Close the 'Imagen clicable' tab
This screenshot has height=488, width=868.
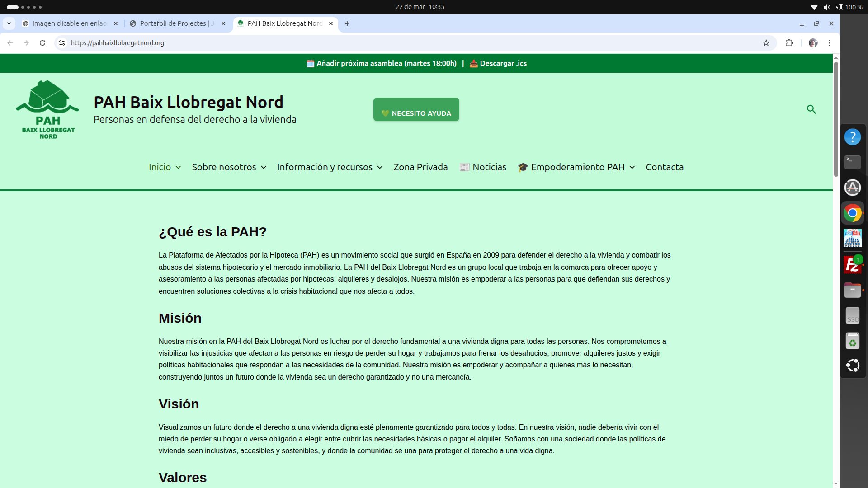click(116, 23)
